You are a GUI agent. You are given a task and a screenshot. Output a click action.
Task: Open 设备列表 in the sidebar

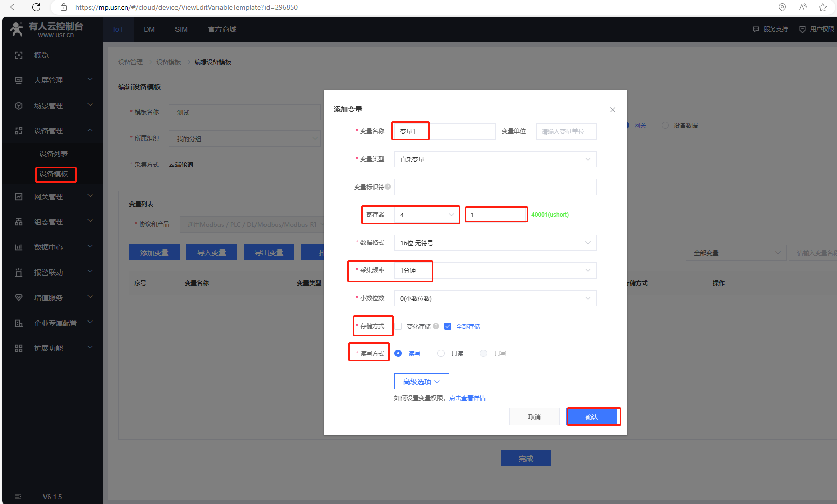coord(54,154)
